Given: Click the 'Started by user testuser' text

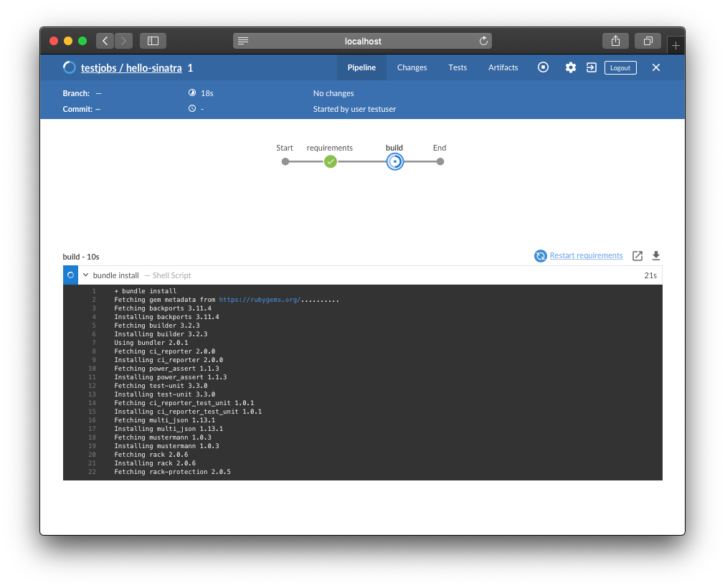Looking at the screenshot, I should click(x=354, y=109).
